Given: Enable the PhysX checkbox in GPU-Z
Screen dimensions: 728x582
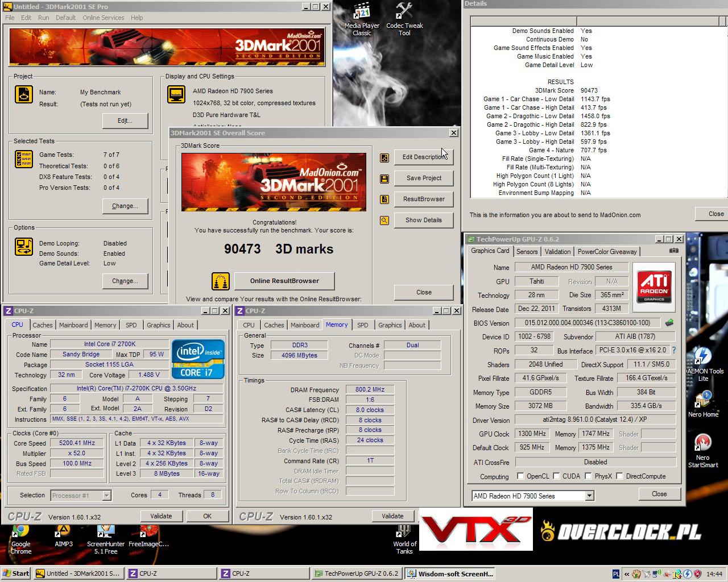Looking at the screenshot, I should tap(588, 476).
